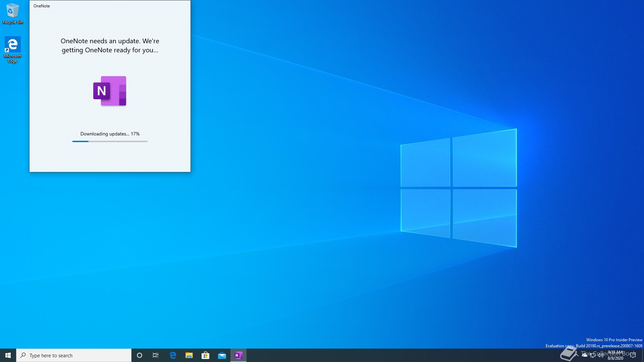Open the Recycle Bin desktop icon
This screenshot has height=362, width=644.
click(x=13, y=14)
